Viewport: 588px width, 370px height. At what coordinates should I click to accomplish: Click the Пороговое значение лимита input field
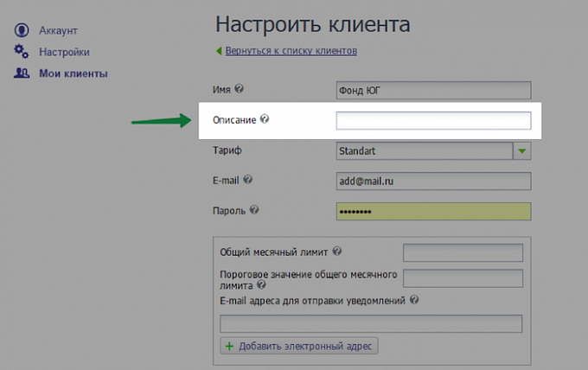tap(463, 278)
